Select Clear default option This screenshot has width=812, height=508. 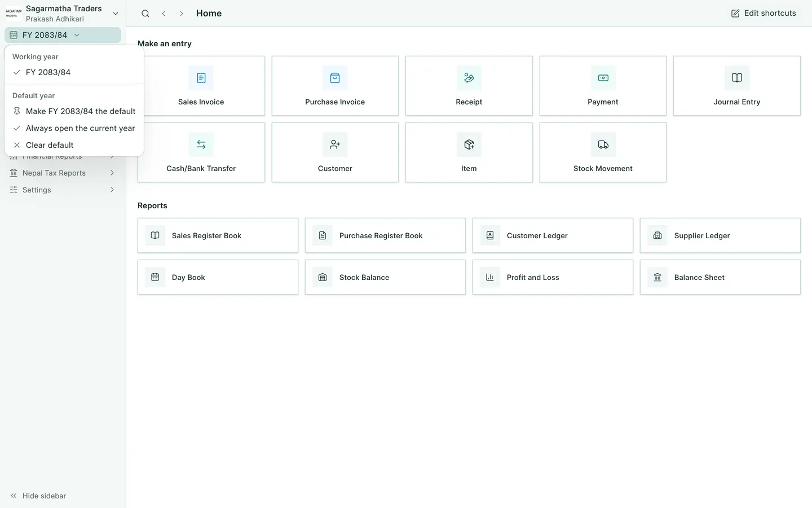74,145
